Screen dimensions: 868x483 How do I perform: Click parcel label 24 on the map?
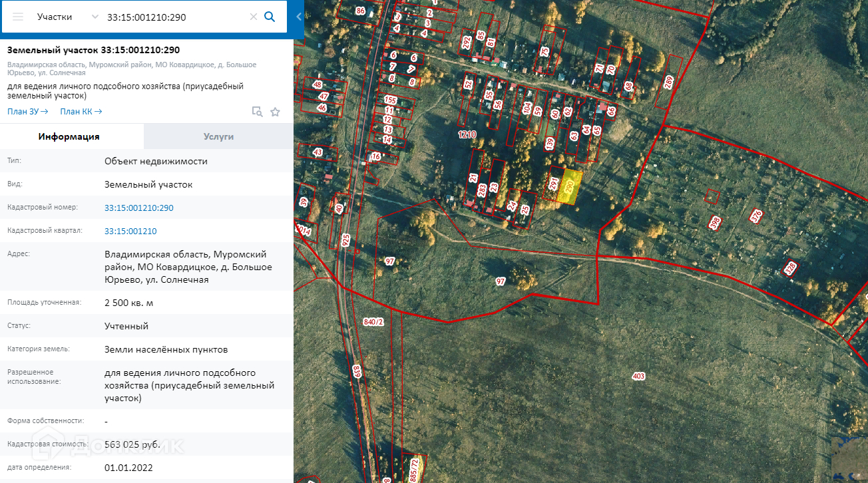click(512, 206)
